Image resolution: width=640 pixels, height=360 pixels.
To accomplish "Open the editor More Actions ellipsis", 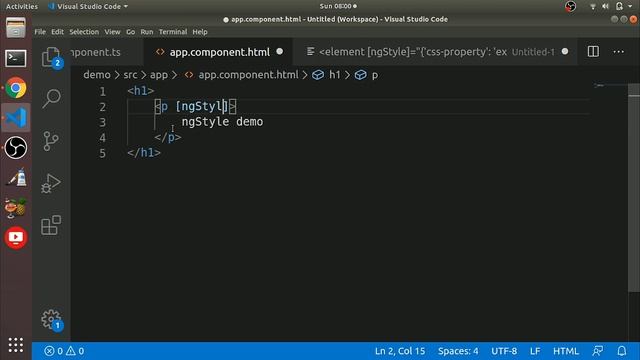I will (x=618, y=51).
